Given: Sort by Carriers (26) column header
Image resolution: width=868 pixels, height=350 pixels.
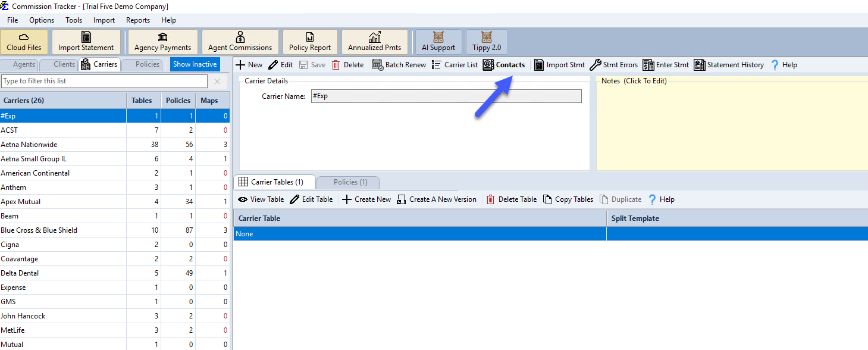Looking at the screenshot, I should coord(63,101).
